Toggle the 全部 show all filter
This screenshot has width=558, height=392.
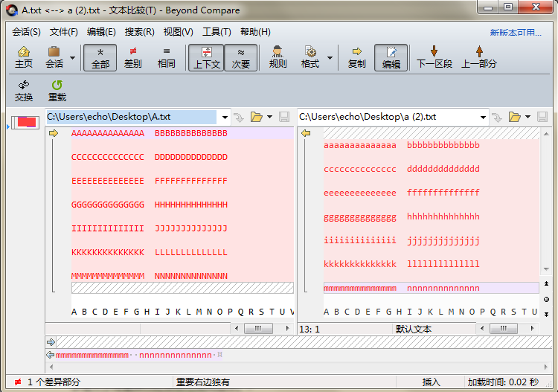[100, 57]
